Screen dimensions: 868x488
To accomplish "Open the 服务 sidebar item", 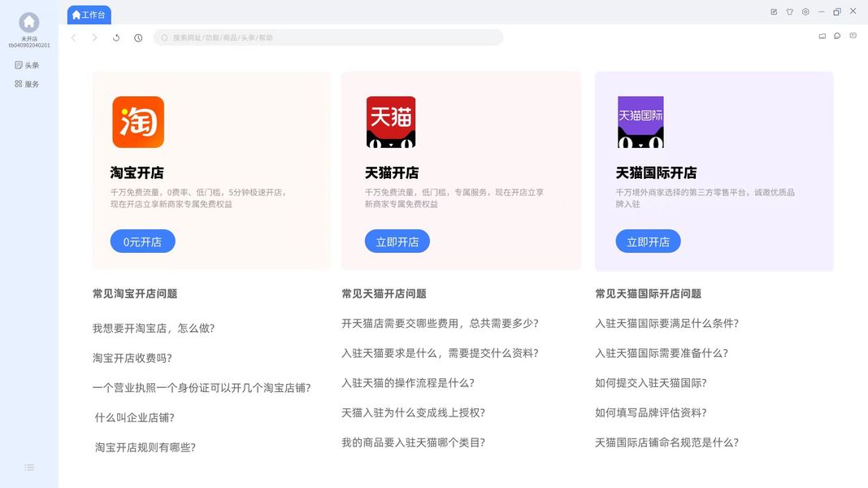I will click(x=27, y=85).
